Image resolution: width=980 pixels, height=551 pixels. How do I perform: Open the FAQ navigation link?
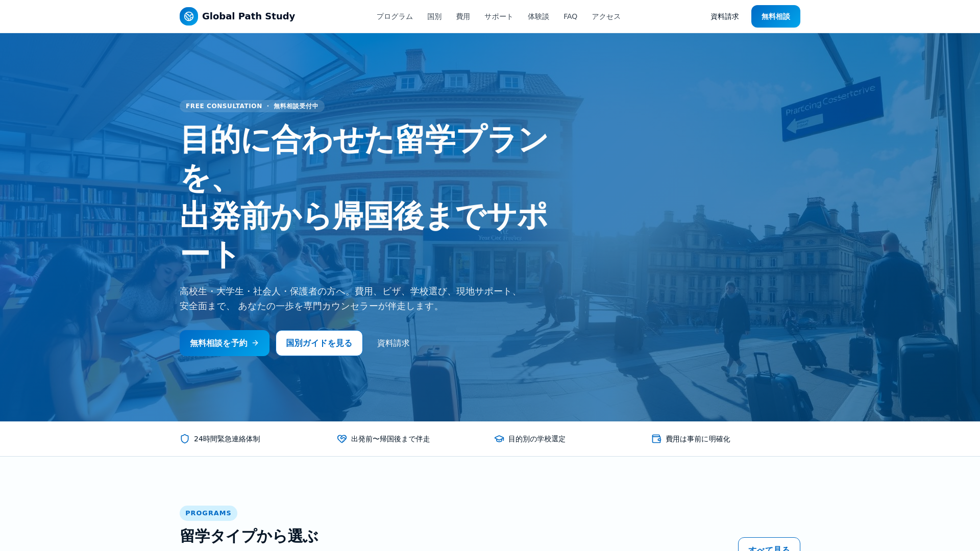pyautogui.click(x=570, y=16)
